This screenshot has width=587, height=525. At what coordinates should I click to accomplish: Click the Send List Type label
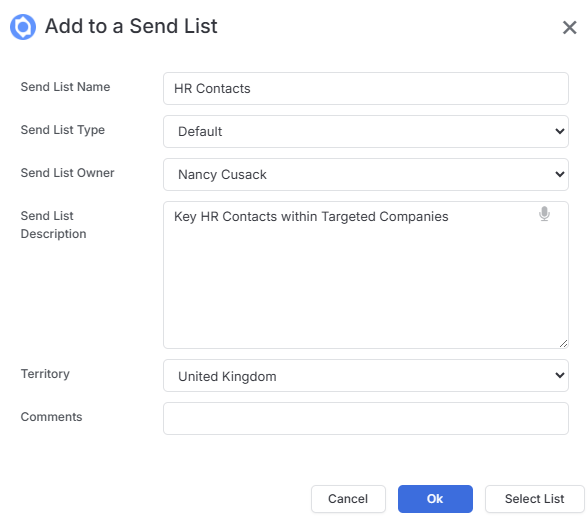click(x=63, y=130)
